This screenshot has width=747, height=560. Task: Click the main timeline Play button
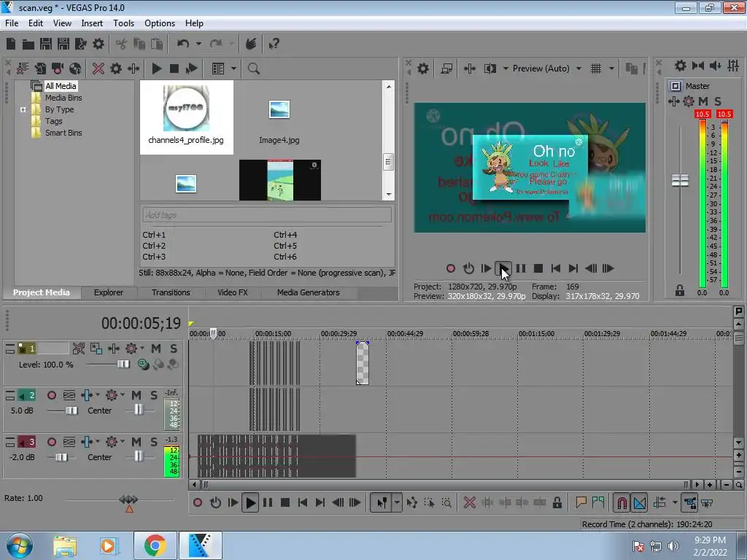(x=250, y=502)
